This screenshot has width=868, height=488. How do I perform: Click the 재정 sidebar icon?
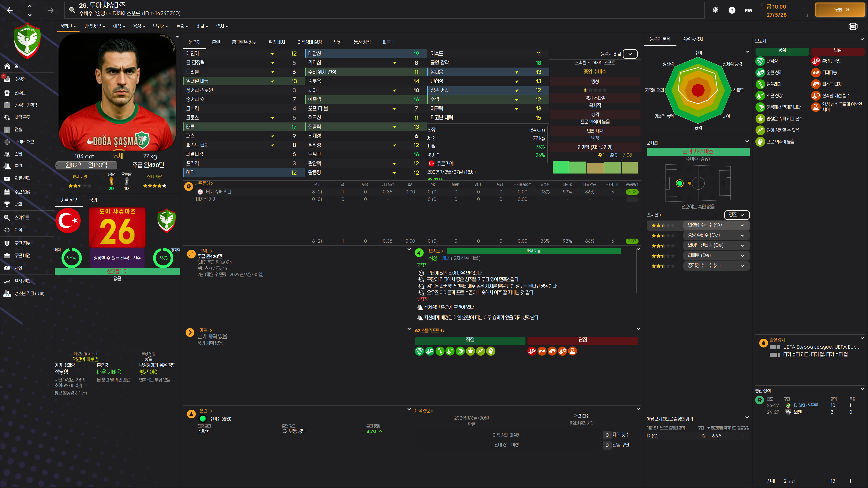tap(7, 268)
